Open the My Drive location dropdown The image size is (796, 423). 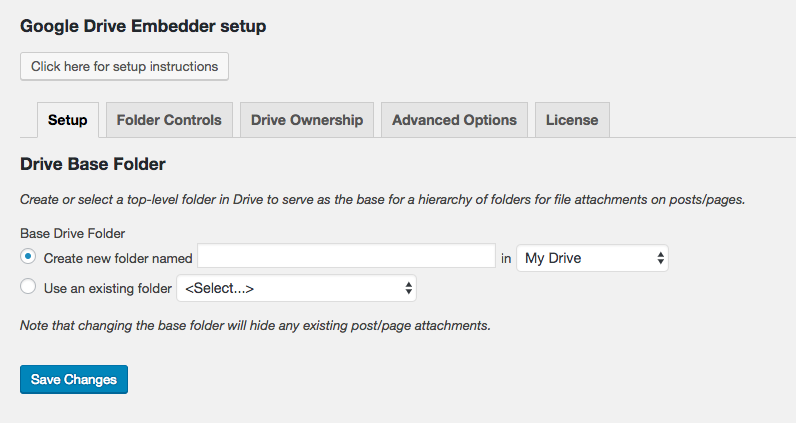coord(592,258)
